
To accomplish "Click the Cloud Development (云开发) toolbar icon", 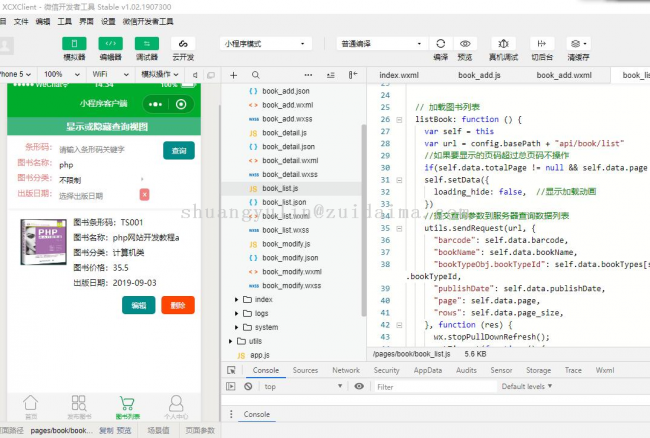I will coord(182,44).
